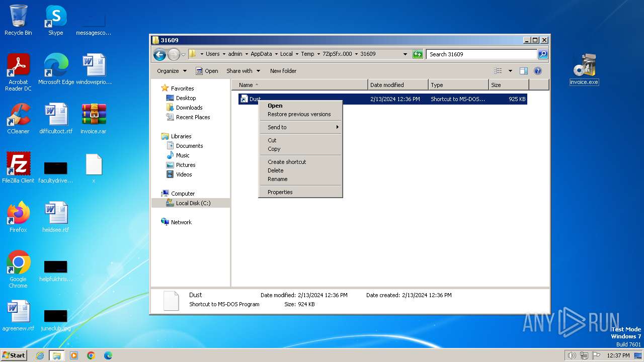The image size is (644, 362).
Task: Select the agreenew.rtf desktop file
Action: [x=18, y=316]
